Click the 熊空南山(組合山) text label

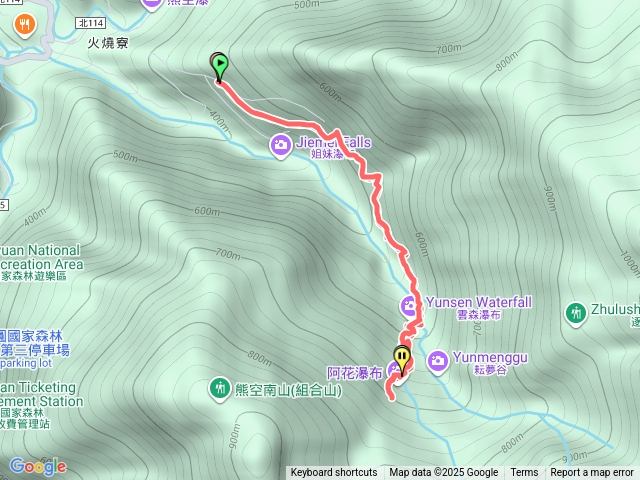pyautogui.click(x=288, y=390)
